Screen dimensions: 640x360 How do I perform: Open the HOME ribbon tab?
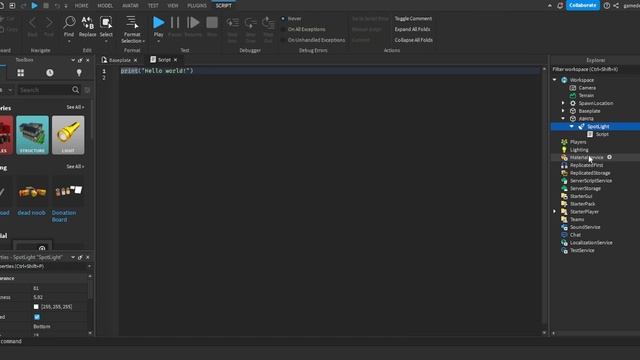pyautogui.click(x=81, y=6)
